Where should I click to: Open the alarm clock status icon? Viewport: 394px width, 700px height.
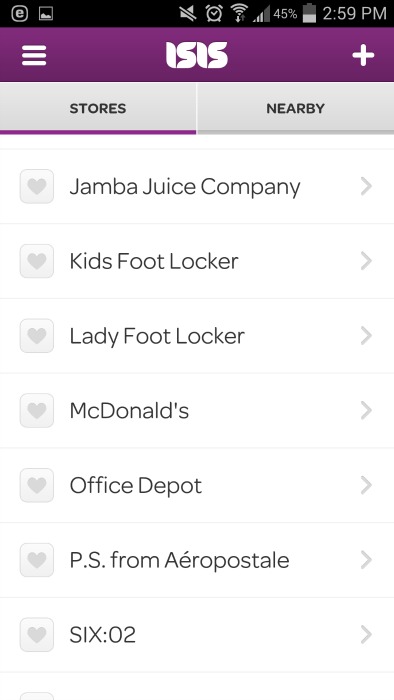(214, 13)
